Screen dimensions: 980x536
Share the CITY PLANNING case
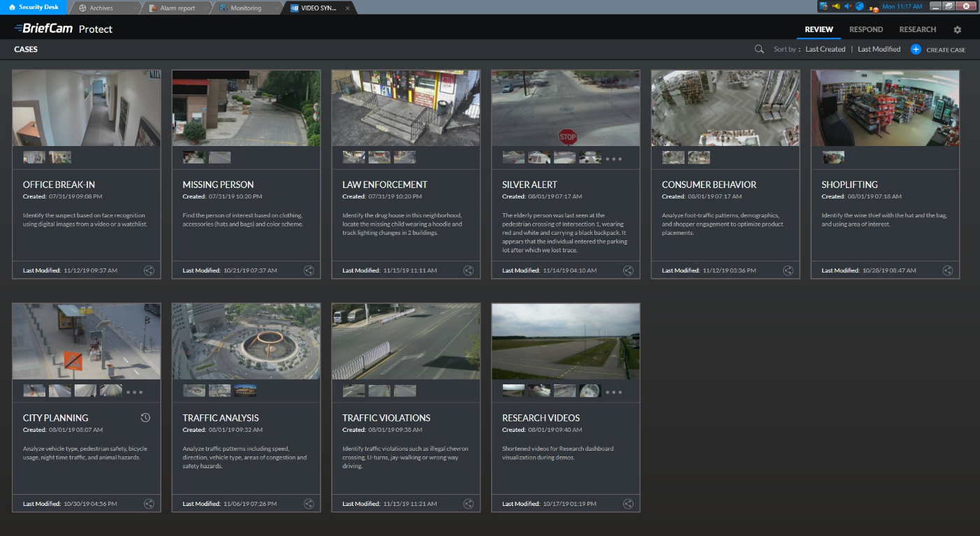click(x=149, y=503)
